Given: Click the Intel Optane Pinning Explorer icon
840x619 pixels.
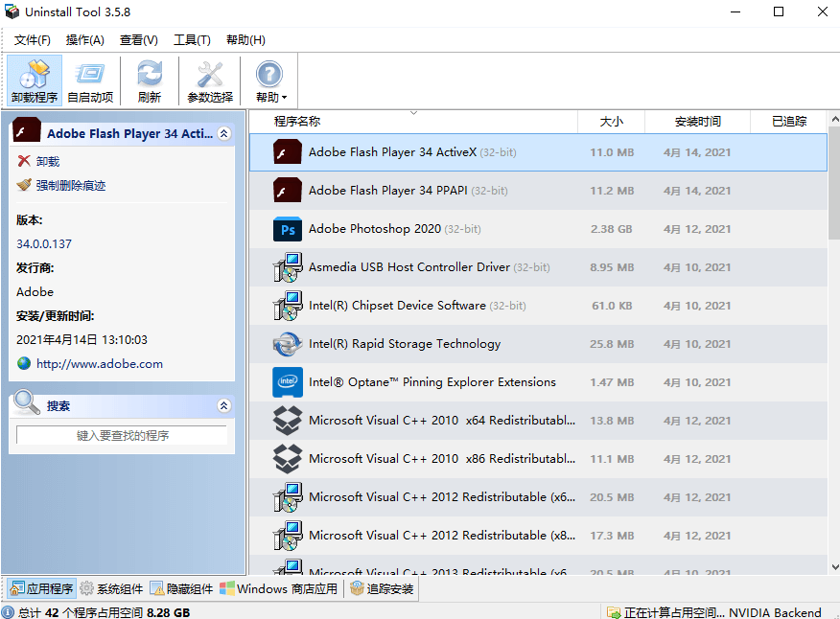Looking at the screenshot, I should click(x=288, y=382).
